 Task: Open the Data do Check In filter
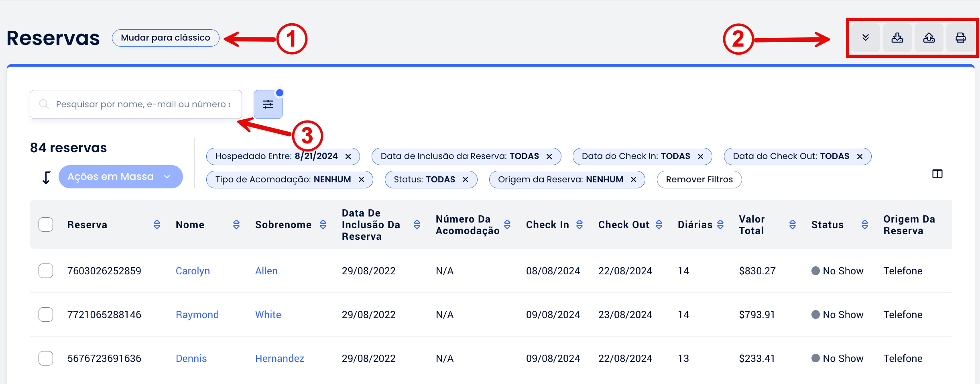(636, 156)
